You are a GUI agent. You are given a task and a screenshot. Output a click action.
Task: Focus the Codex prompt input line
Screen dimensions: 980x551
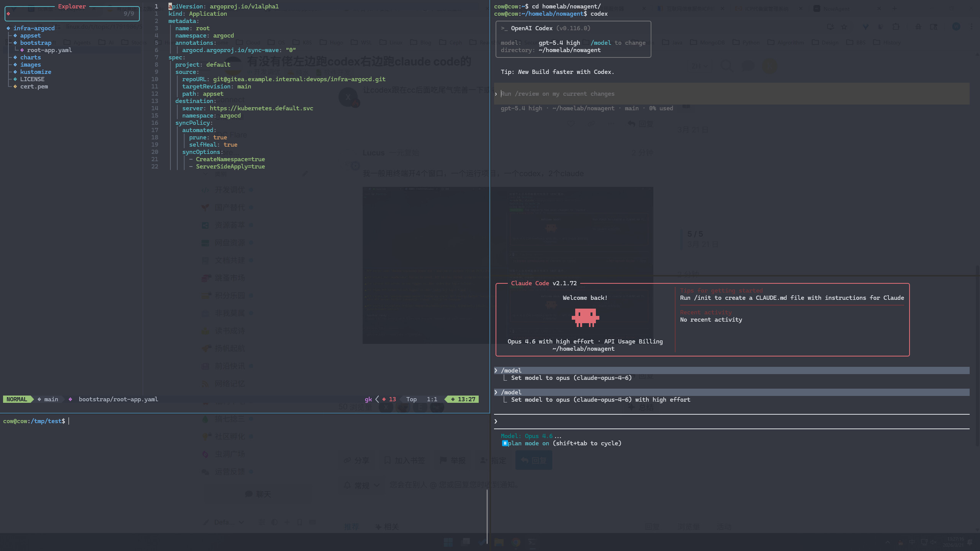click(x=731, y=94)
